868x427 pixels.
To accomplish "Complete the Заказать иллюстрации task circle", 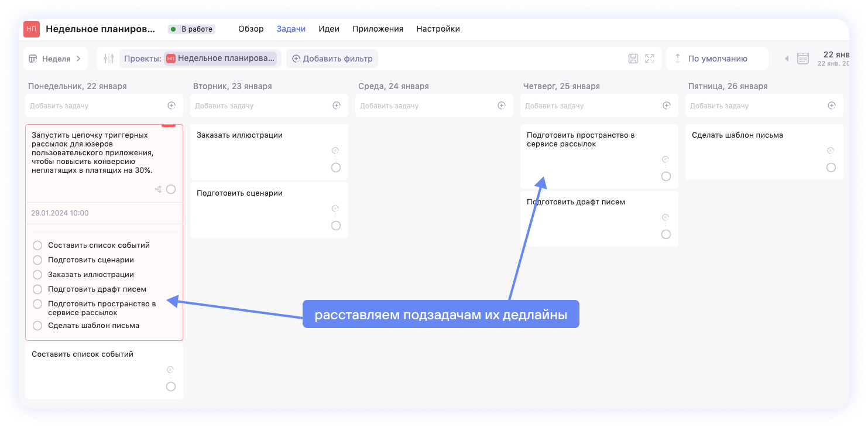I will (x=336, y=167).
